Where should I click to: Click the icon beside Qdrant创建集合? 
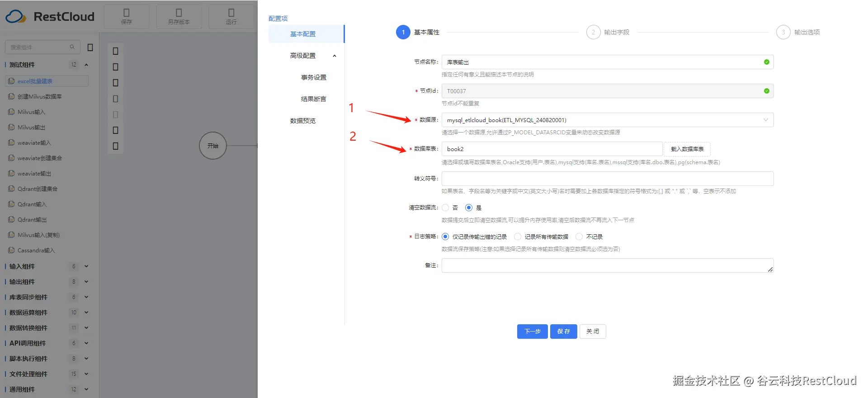pyautogui.click(x=11, y=189)
